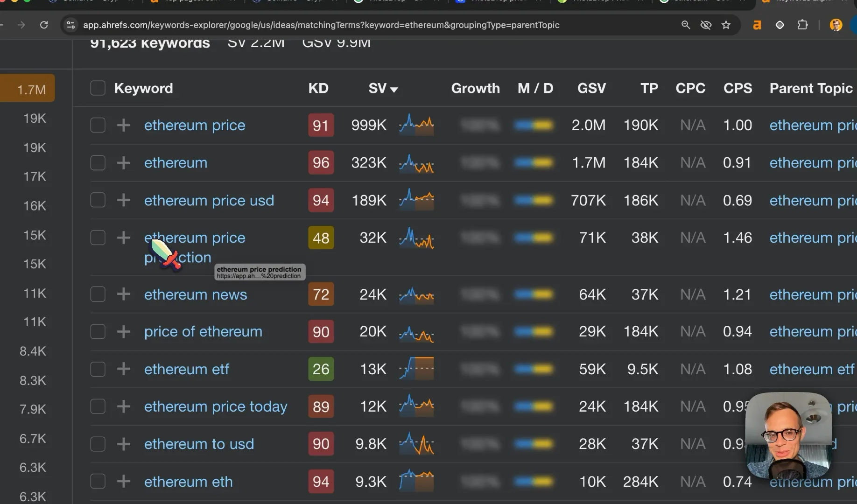Expand the plus button for ethereum price today

123,406
